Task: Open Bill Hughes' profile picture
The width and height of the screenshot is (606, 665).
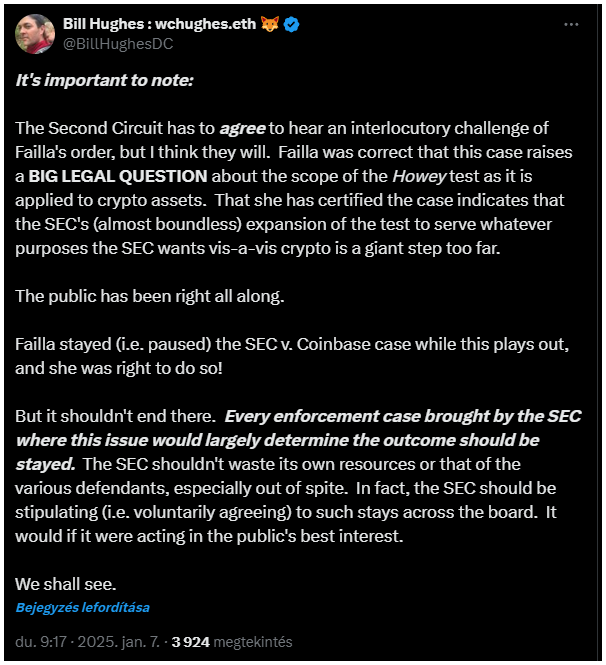Action: point(35,34)
